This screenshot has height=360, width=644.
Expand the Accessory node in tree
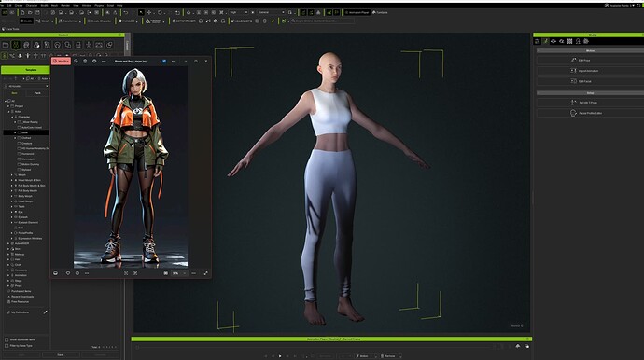(x=8, y=270)
